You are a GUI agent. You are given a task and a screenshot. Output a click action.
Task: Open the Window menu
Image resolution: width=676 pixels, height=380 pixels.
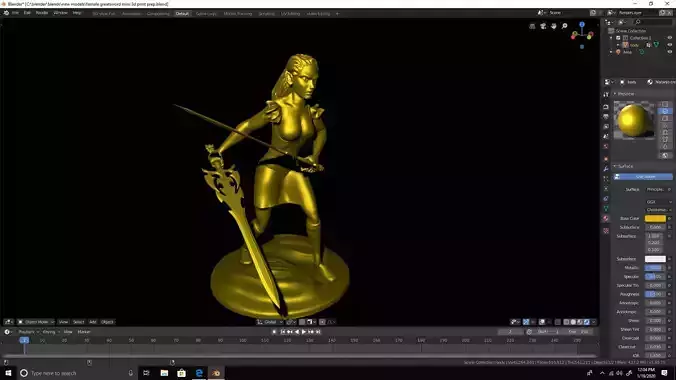(x=60, y=13)
